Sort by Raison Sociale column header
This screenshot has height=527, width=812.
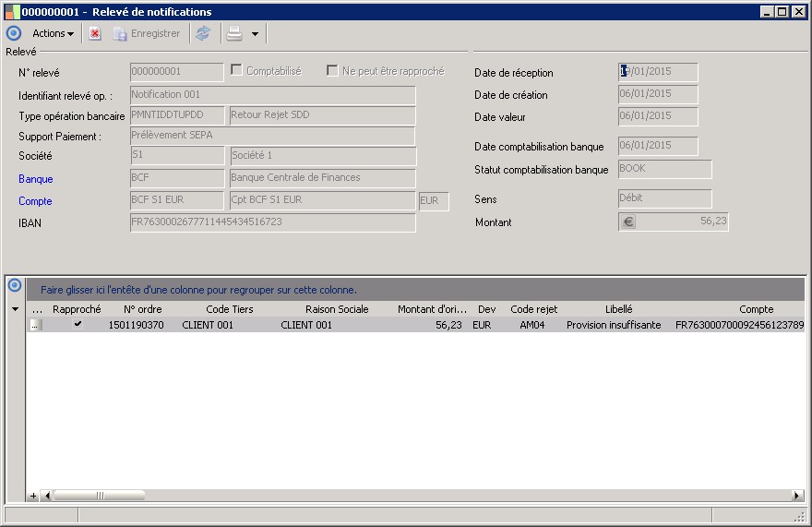[337, 309]
